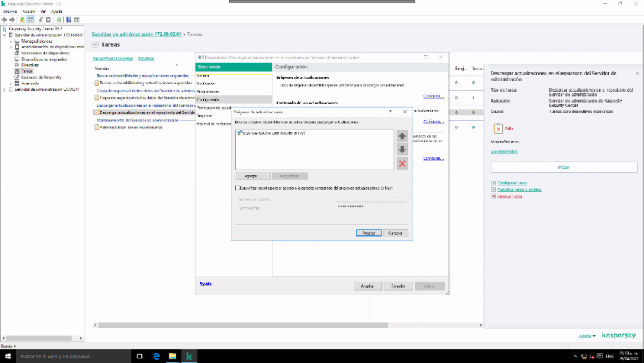Image resolution: width=644 pixels, height=363 pixels.
Task: Open Task View on the taskbar
Action: pos(140,357)
